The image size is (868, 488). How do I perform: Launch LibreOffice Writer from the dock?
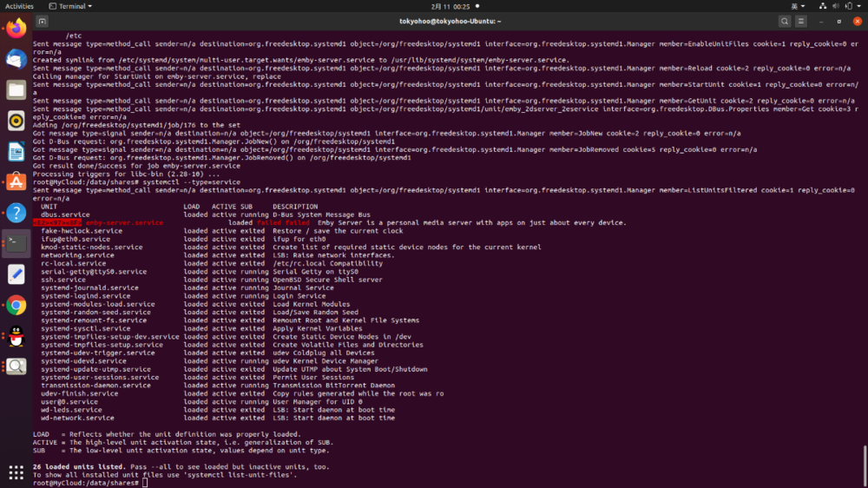(x=16, y=151)
